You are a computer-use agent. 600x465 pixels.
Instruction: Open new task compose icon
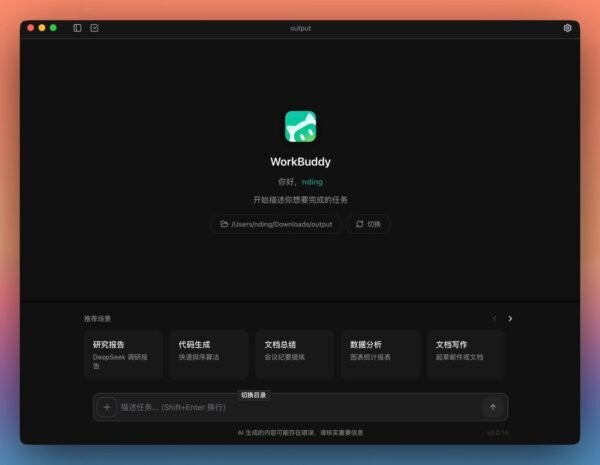point(94,28)
